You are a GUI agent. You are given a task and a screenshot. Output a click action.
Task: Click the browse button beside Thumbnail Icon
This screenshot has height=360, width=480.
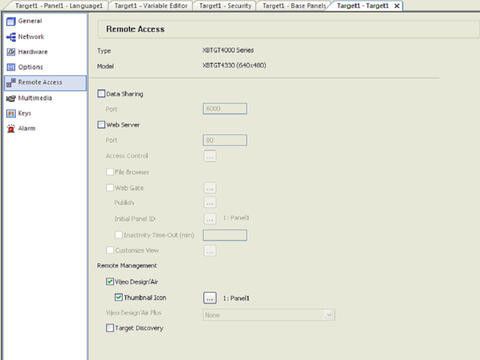pyautogui.click(x=210, y=298)
